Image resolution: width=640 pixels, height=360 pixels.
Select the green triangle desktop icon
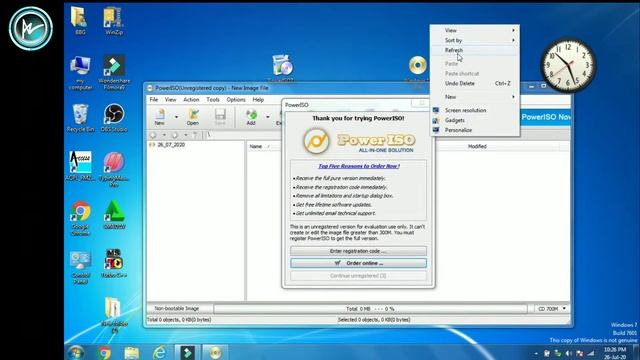[114, 215]
